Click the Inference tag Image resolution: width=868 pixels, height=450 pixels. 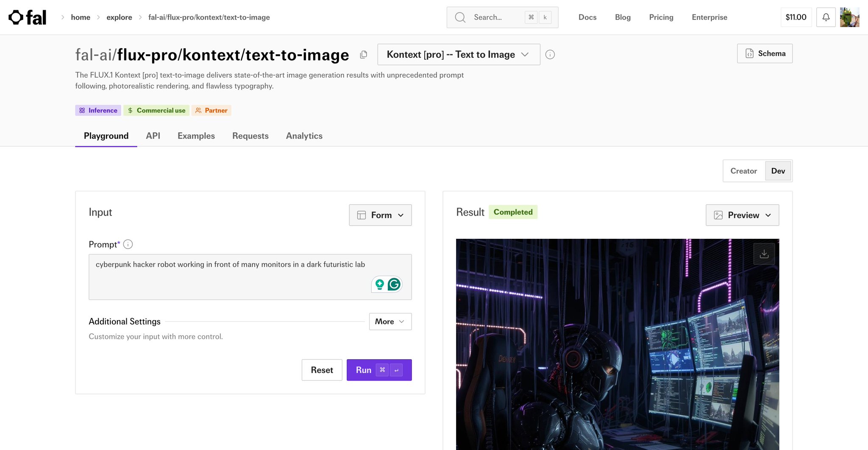pos(98,110)
